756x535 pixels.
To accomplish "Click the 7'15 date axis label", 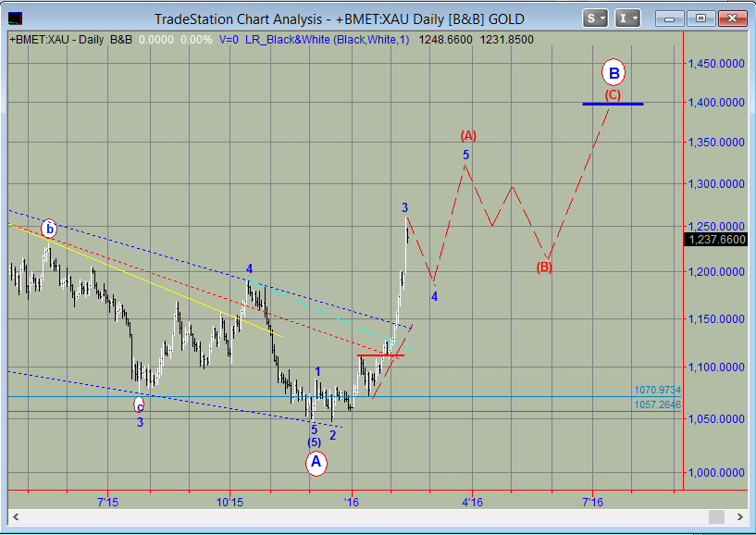I will 107,503.
